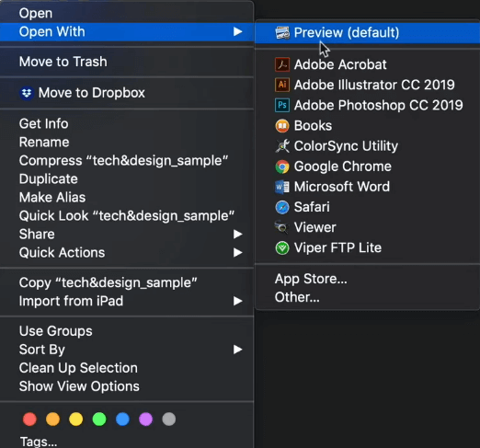The width and height of the screenshot is (480, 448).
Task: Click the Viewer app icon
Action: tap(282, 227)
